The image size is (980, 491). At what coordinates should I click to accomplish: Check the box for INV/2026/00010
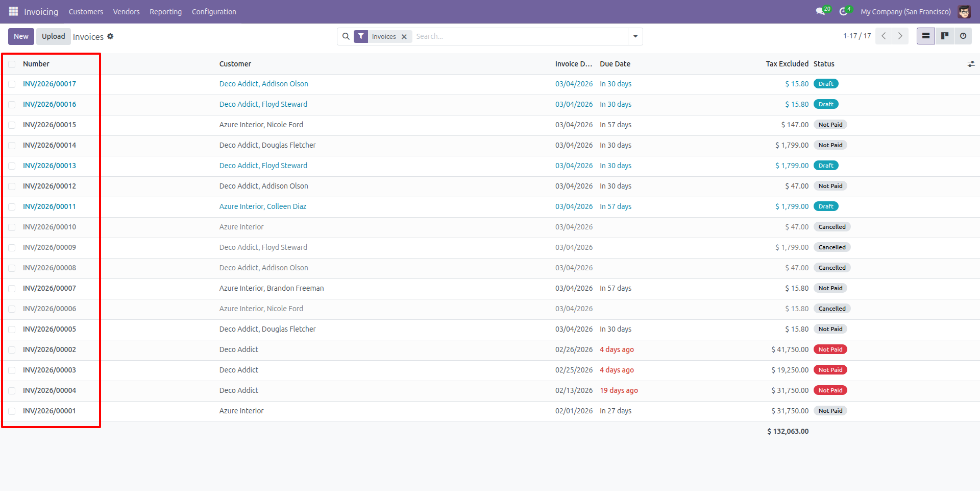(12, 227)
